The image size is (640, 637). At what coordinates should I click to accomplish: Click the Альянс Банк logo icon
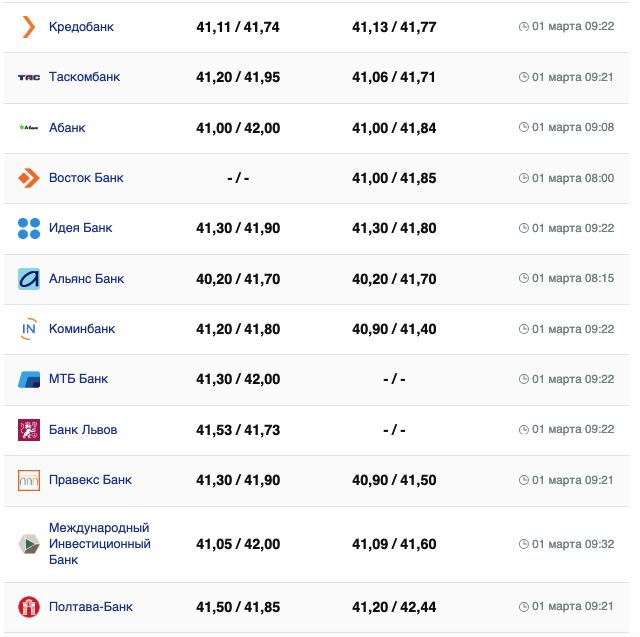29,279
